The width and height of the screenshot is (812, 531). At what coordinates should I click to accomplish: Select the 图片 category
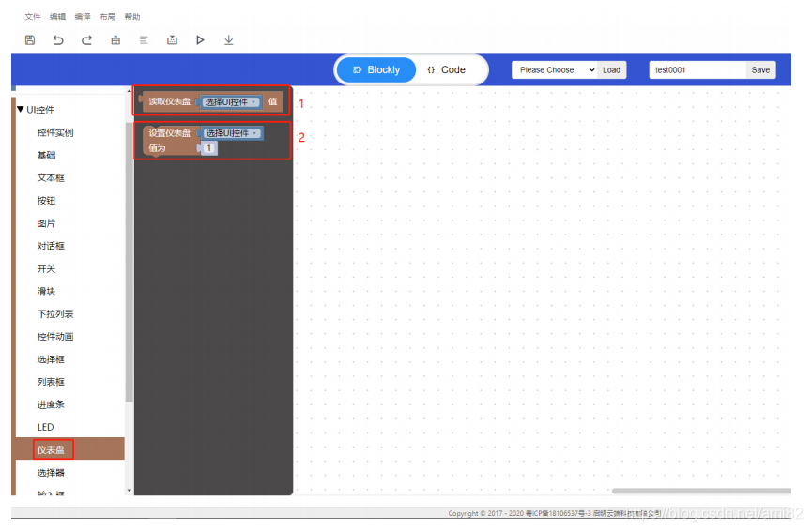[46, 223]
